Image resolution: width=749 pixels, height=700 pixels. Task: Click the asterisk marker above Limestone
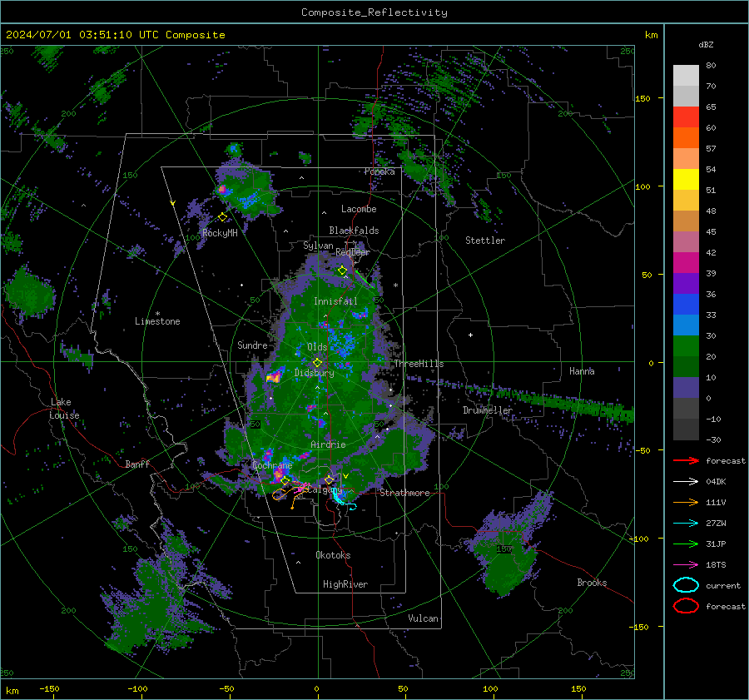(x=157, y=314)
